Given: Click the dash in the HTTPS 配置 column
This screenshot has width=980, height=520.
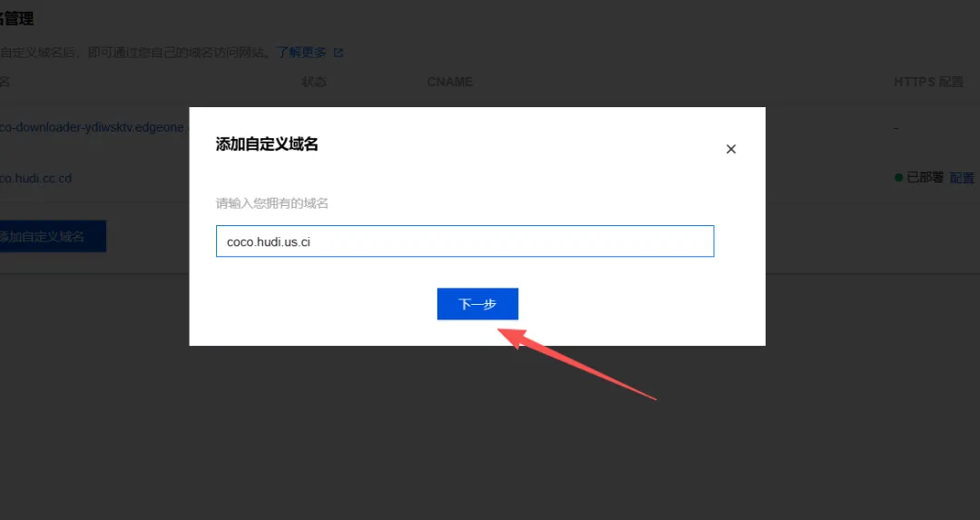Looking at the screenshot, I should tap(896, 128).
